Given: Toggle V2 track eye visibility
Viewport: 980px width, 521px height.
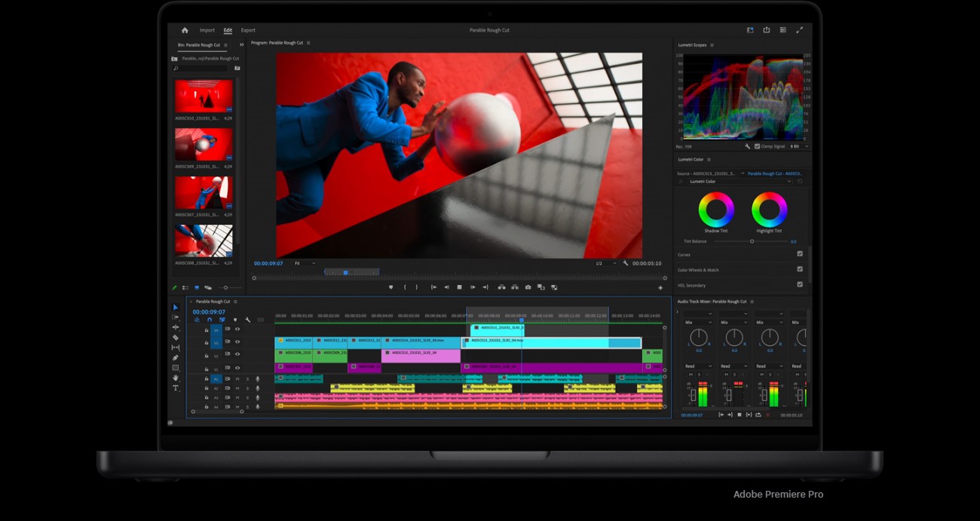Looking at the screenshot, I should pyautogui.click(x=237, y=355).
